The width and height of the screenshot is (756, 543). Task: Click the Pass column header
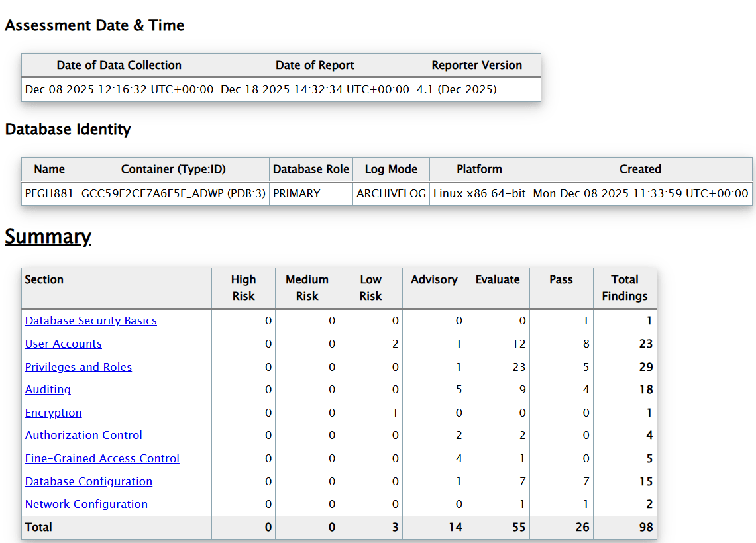(x=562, y=288)
